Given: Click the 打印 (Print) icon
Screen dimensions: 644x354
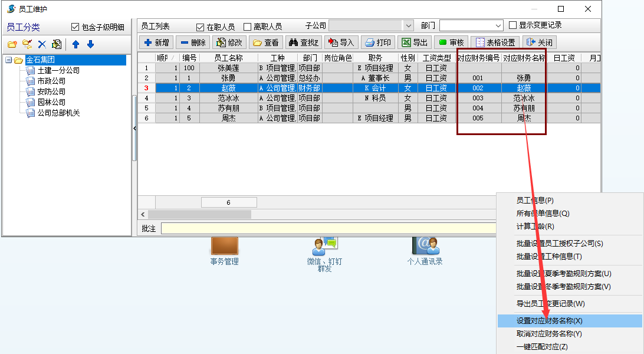Looking at the screenshot, I should click(x=379, y=42).
